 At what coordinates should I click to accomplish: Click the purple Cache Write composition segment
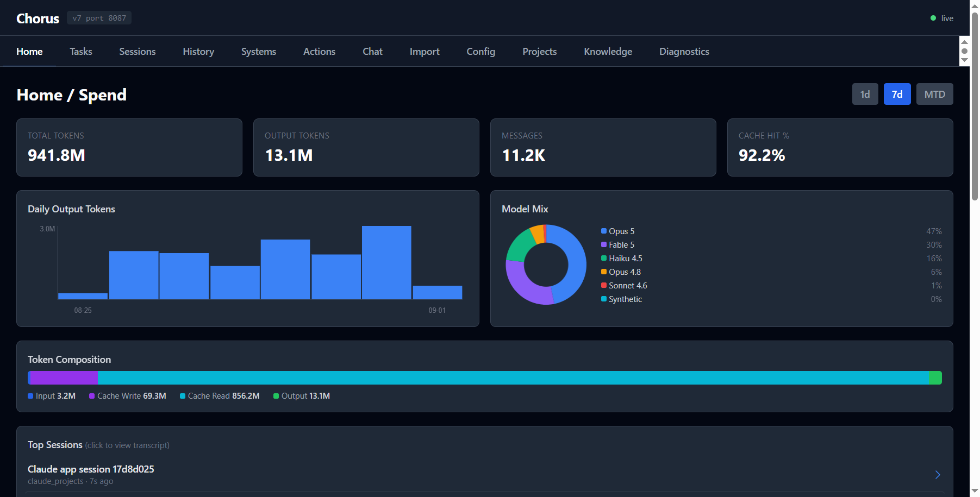click(x=63, y=378)
